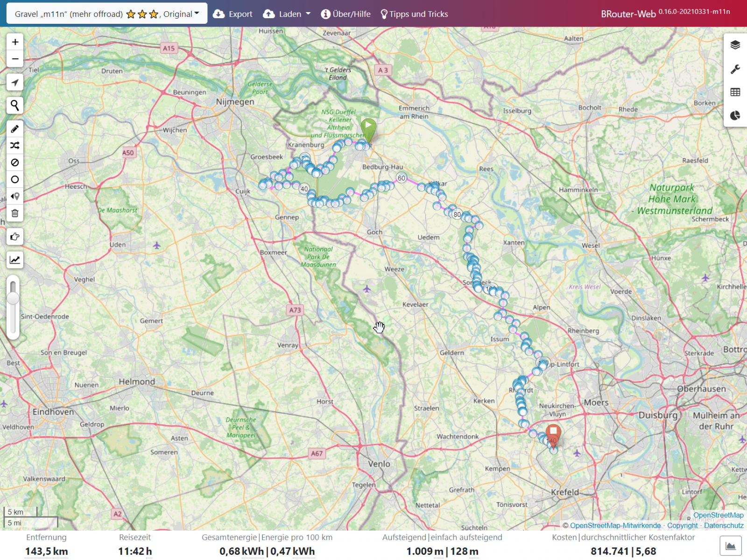Screen dimensions: 747x560
Task: Click the green start marker
Action: coord(368,130)
